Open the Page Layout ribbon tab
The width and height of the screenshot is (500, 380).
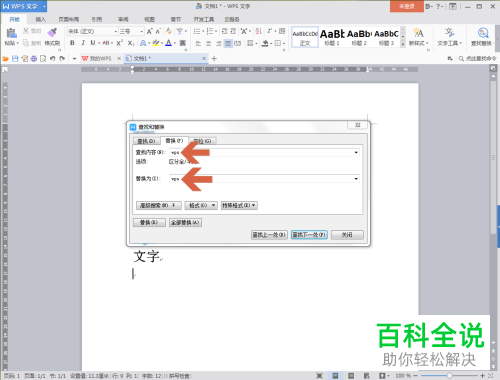tap(69, 19)
